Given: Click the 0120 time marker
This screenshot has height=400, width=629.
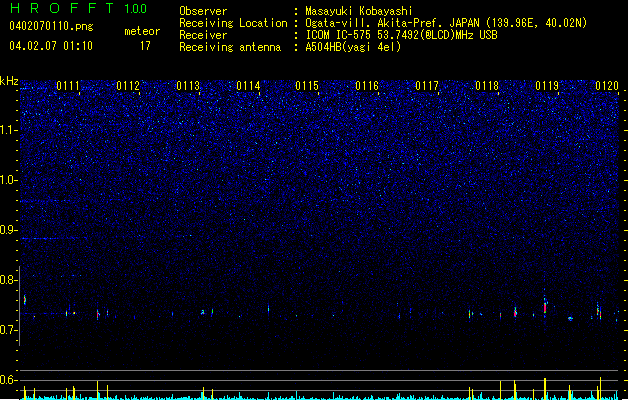Looking at the screenshot, I should click(607, 86).
